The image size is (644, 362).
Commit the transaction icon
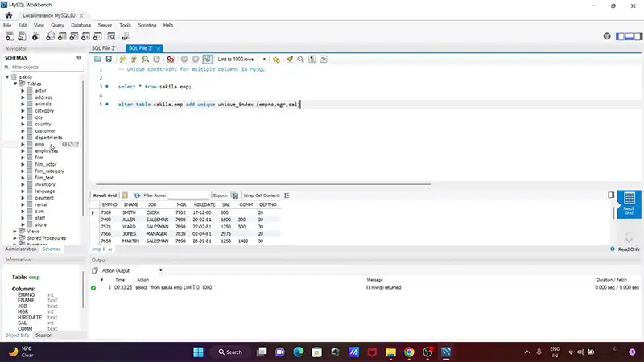coord(184,59)
